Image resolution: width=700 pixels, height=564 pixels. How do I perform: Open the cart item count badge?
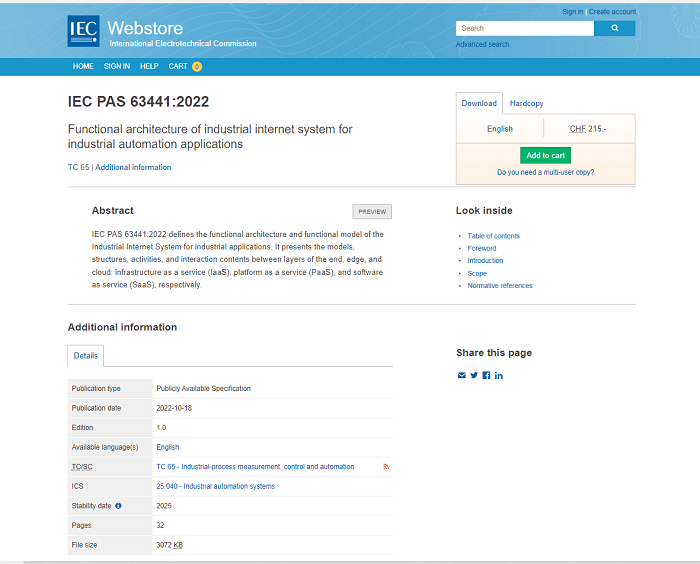click(197, 67)
